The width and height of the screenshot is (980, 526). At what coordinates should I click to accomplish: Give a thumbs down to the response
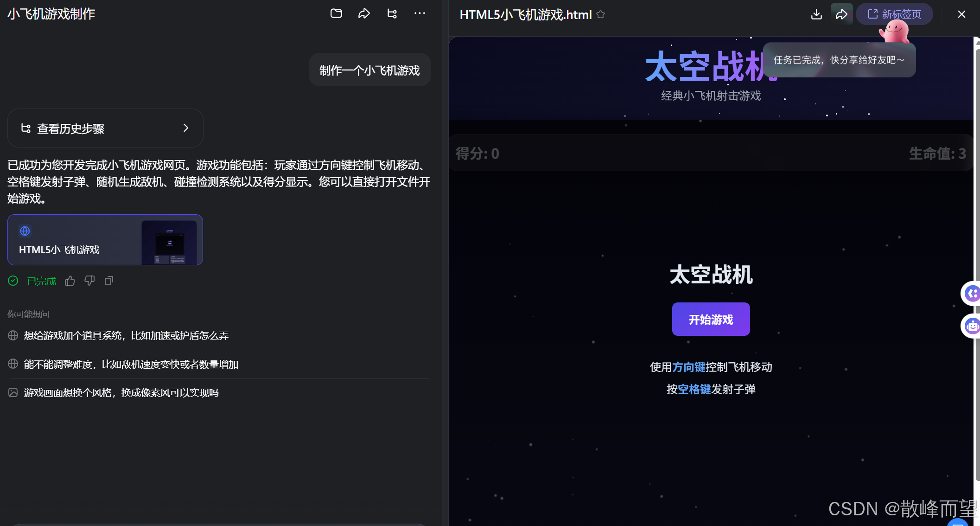pos(89,281)
